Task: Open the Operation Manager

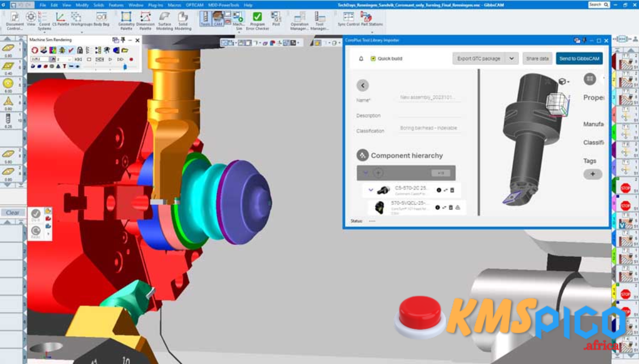Action: click(x=300, y=20)
